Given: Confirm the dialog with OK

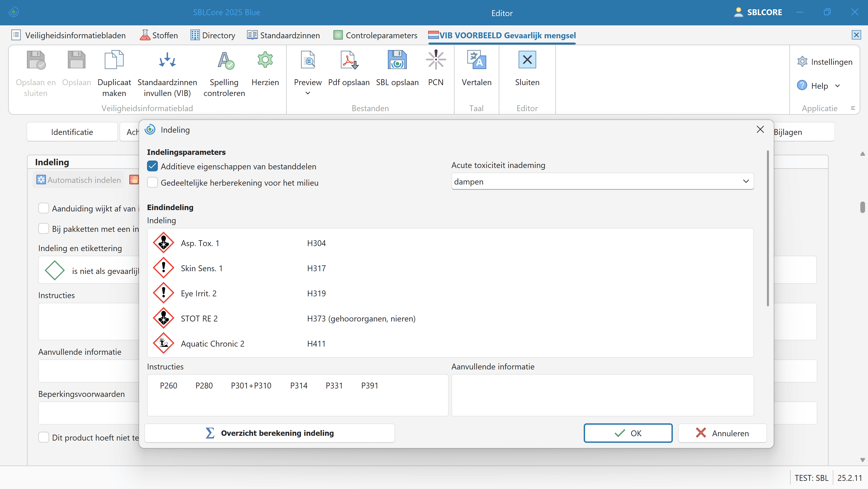Looking at the screenshot, I should tap(628, 433).
